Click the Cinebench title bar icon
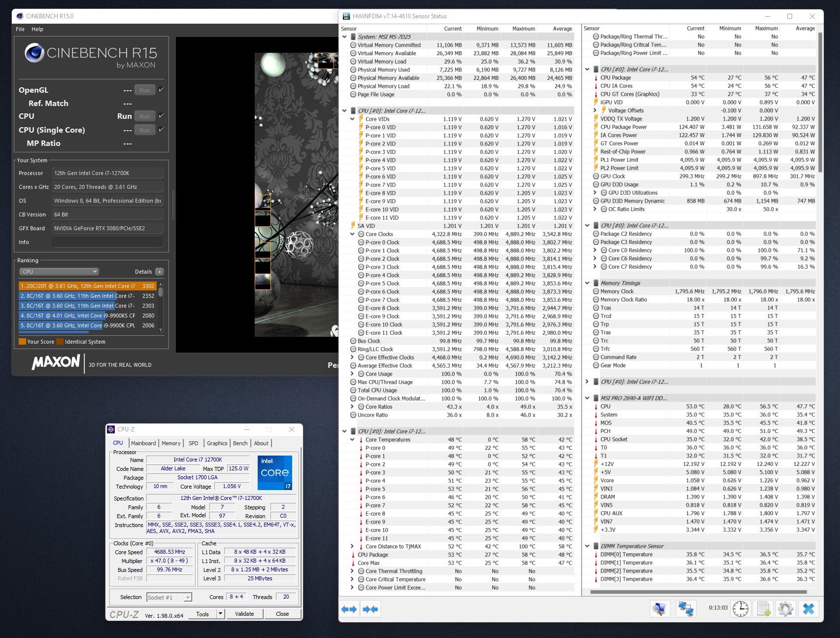The height and width of the screenshot is (638, 840). (20, 16)
